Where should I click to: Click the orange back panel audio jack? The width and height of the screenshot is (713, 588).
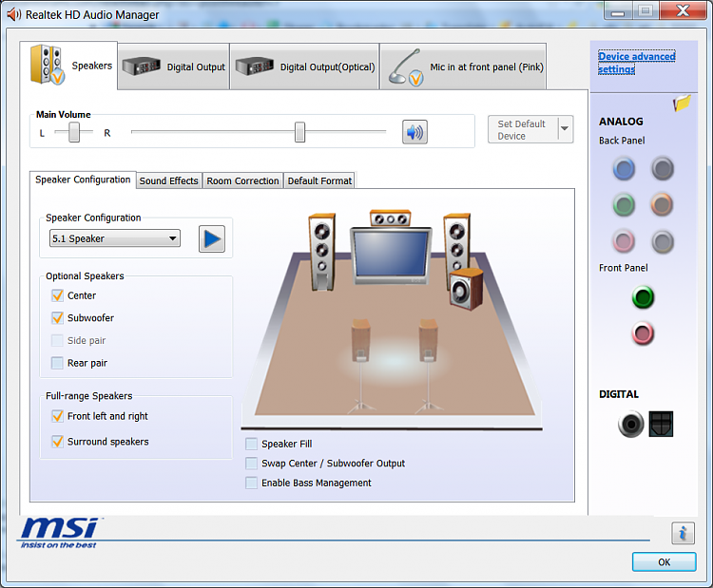click(662, 205)
